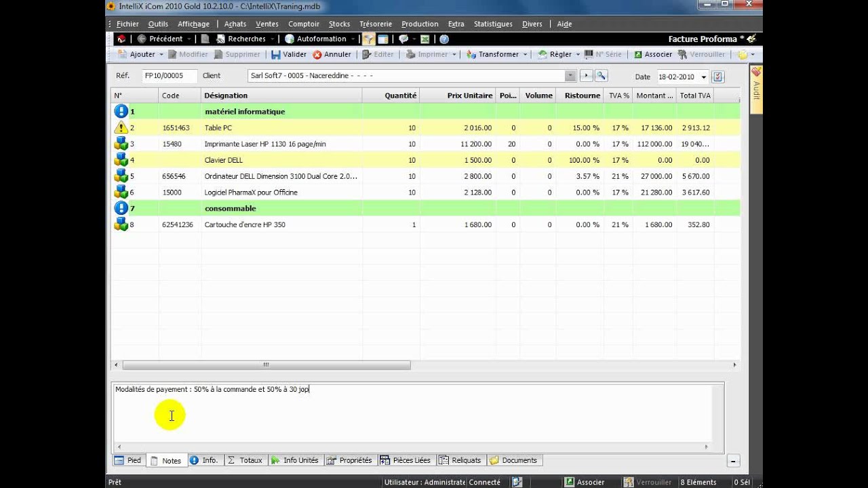Click the cubes icon on Ordinateur DELL row
Screen dimensions: 868x488
click(121, 176)
